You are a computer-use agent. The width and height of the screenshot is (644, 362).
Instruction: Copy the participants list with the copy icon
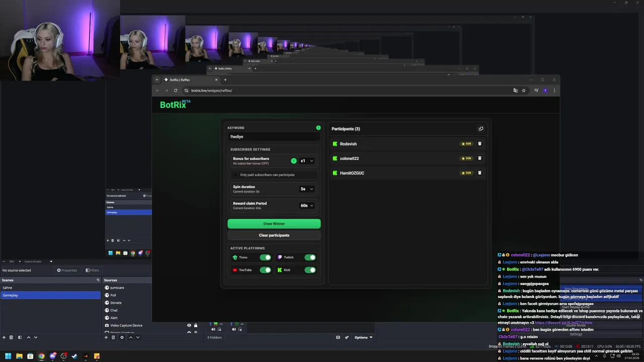click(x=480, y=129)
